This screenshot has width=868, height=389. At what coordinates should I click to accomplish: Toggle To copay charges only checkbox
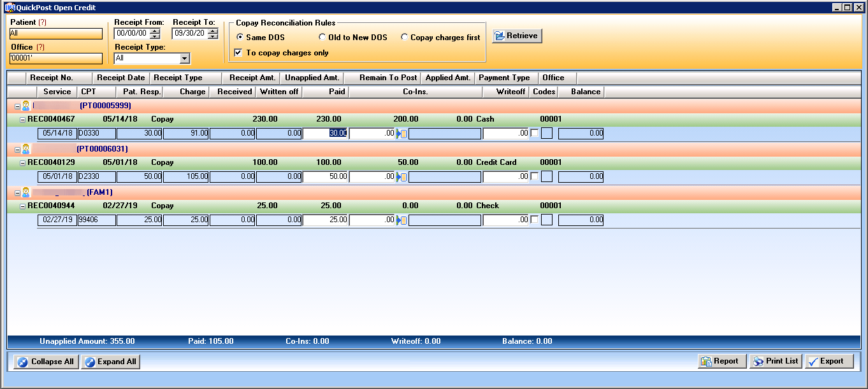(238, 53)
